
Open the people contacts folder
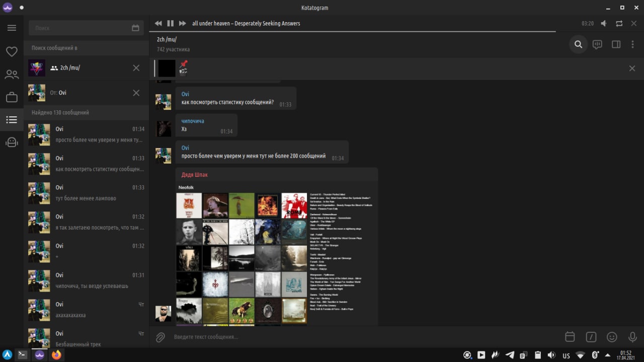(12, 75)
